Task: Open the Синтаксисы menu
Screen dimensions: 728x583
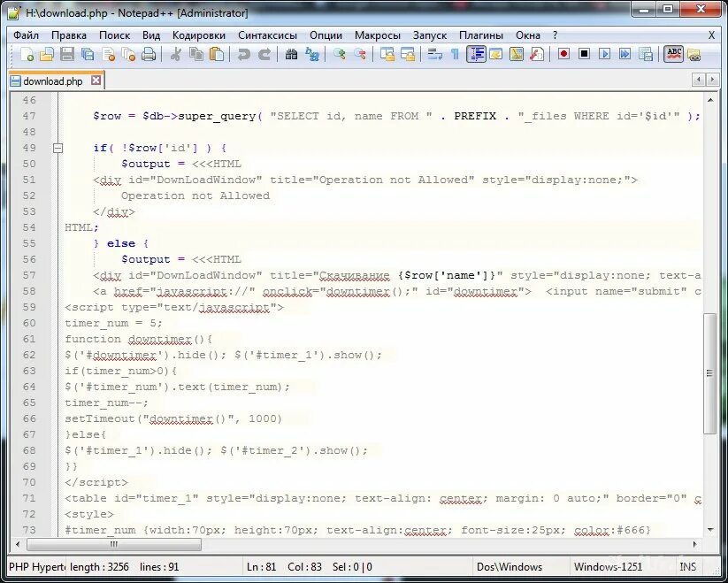Action: pyautogui.click(x=267, y=35)
